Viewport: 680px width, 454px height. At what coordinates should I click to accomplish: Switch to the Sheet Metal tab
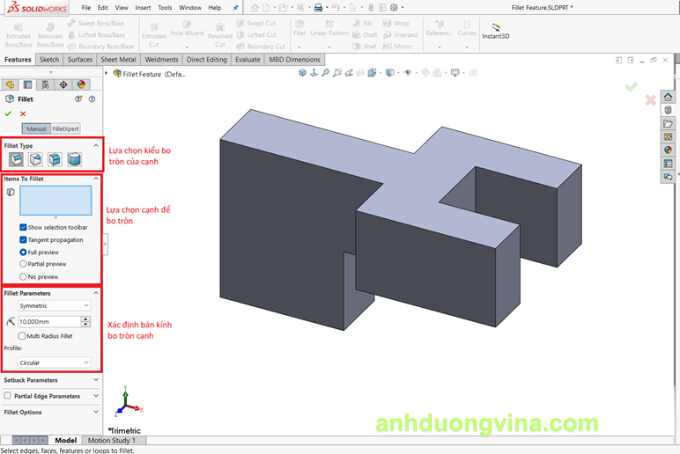[x=119, y=60]
